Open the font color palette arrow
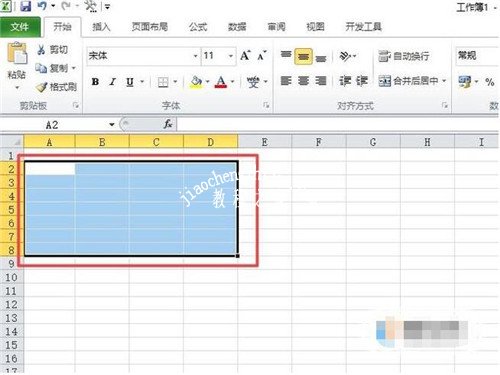The width and height of the screenshot is (500, 375). [233, 82]
